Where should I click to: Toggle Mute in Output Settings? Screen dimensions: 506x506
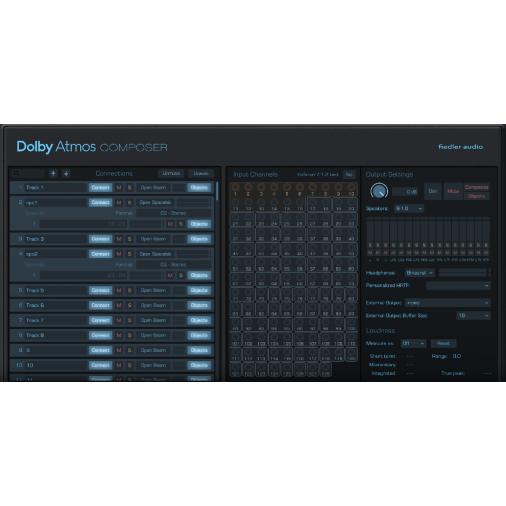(453, 191)
